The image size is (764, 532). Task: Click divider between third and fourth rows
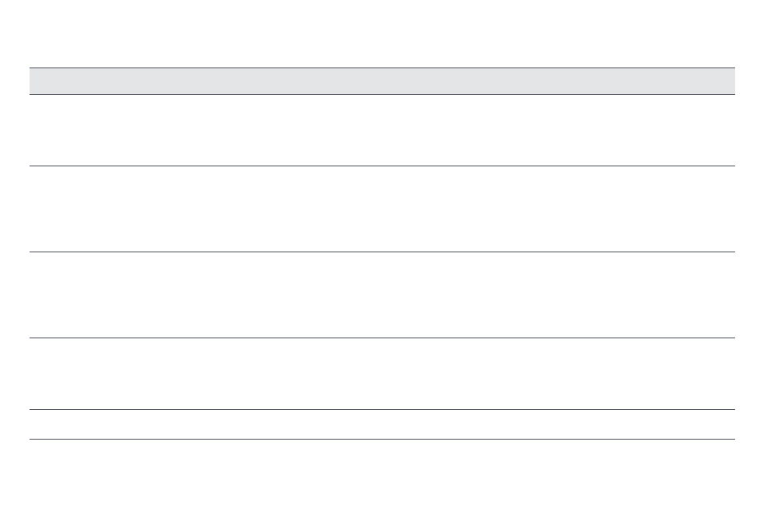(x=382, y=338)
